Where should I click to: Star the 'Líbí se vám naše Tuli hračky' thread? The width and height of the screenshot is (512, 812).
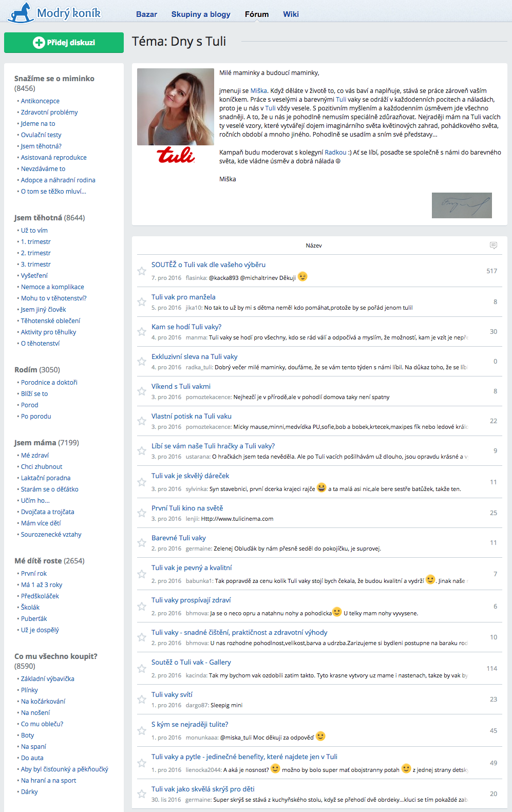[x=142, y=450]
